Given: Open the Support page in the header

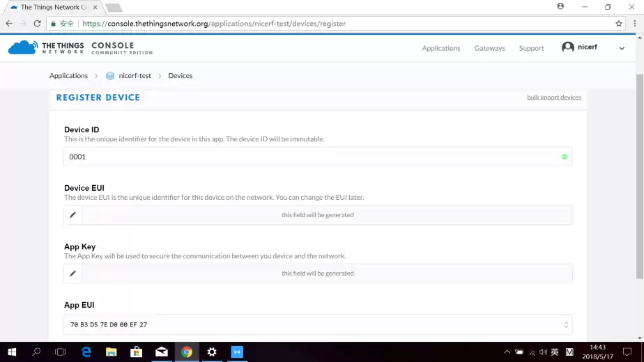Looking at the screenshot, I should [531, 48].
